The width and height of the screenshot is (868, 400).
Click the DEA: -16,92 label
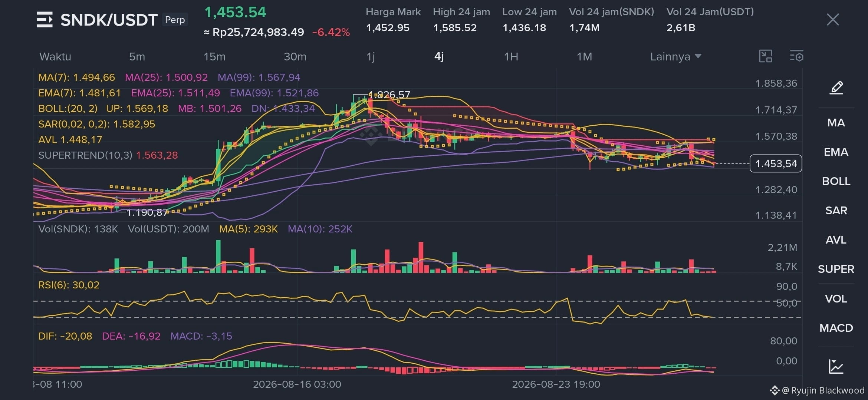(131, 336)
